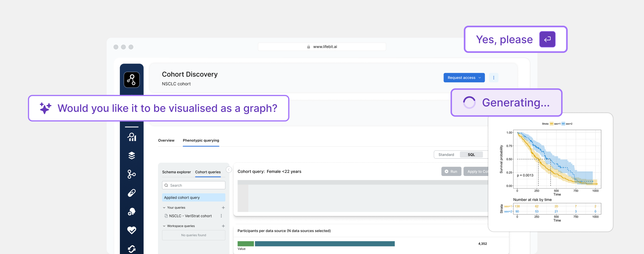Image resolution: width=644 pixels, height=254 pixels.
Task: Collapse the Your queries section
Action: [164, 208]
